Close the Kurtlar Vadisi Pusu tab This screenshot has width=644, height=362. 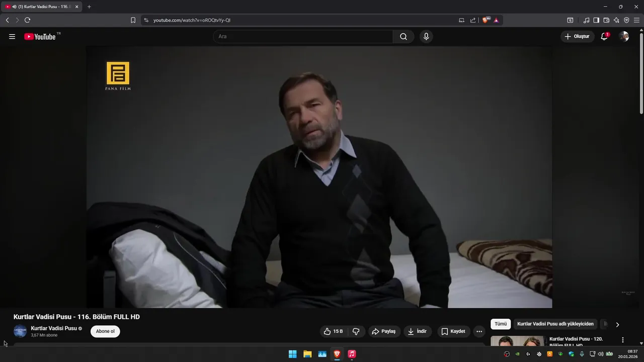pyautogui.click(x=77, y=7)
